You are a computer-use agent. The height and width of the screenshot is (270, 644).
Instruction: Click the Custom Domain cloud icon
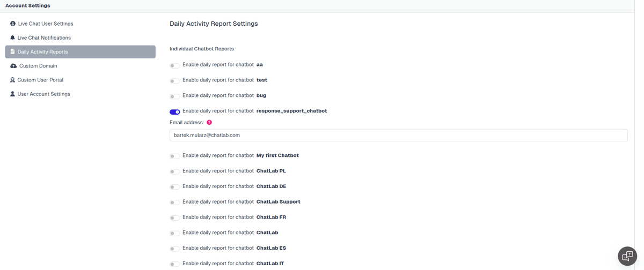point(13,66)
